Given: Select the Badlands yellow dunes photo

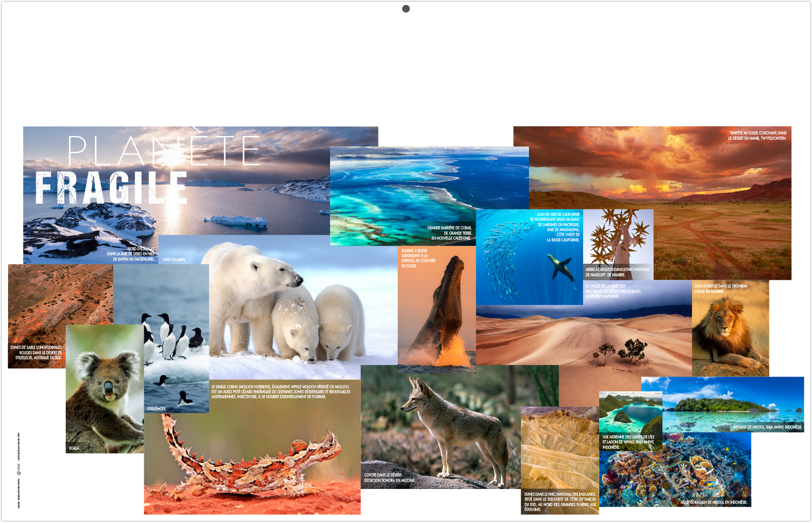Looking at the screenshot, I should pyautogui.click(x=559, y=452).
